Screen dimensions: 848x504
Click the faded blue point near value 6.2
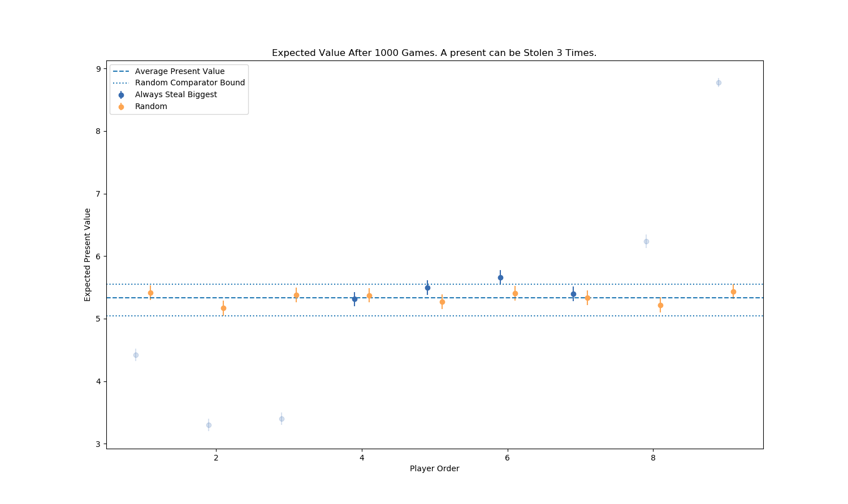click(x=646, y=241)
